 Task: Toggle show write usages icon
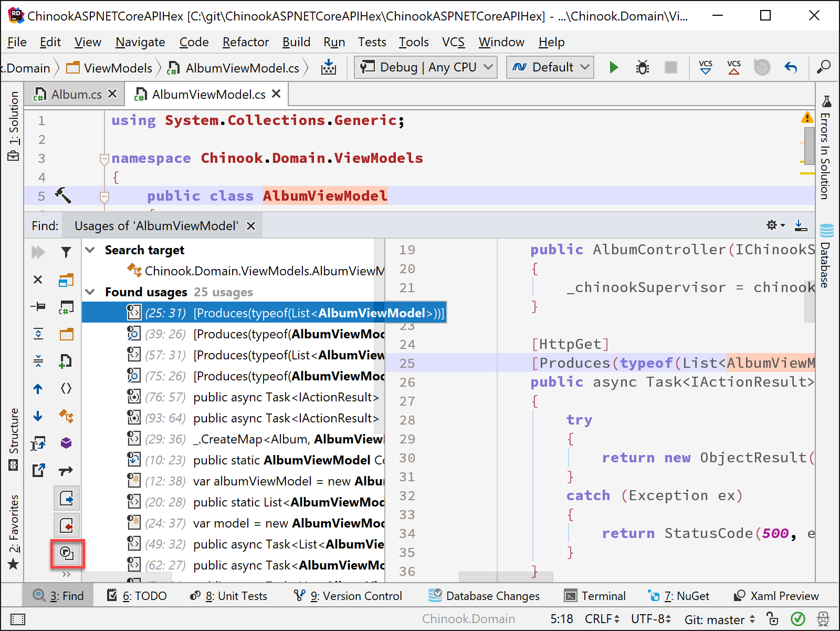[x=67, y=525]
